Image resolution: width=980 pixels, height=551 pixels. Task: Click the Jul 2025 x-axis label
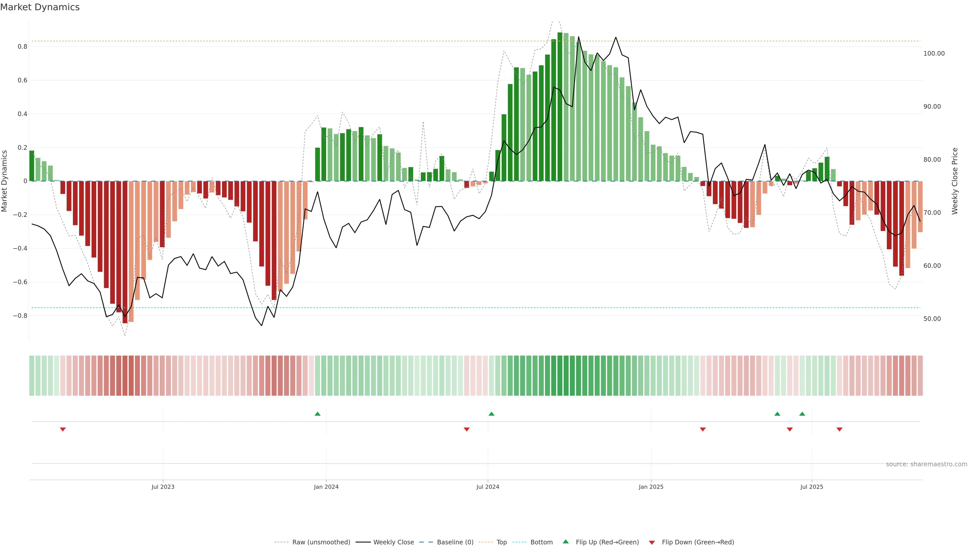tap(812, 487)
